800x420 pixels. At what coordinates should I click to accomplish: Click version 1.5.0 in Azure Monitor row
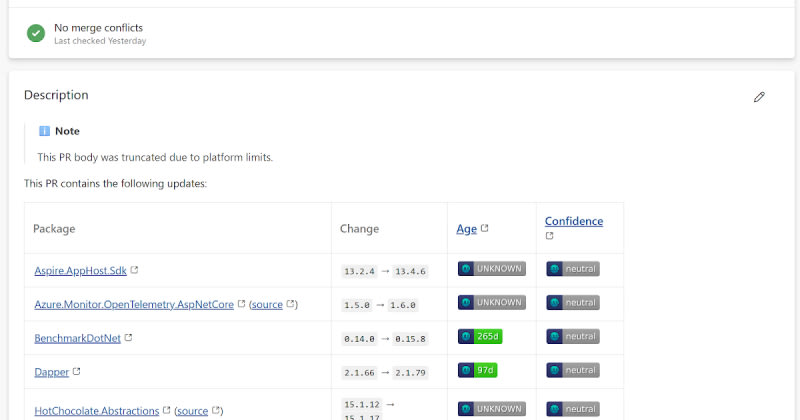coord(357,305)
